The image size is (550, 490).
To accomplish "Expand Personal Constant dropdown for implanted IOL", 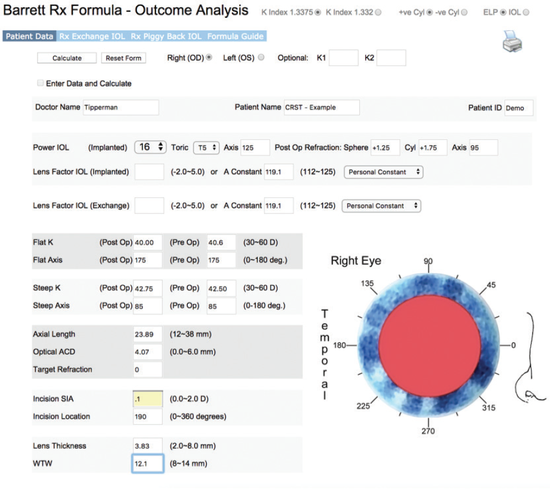I will (x=383, y=172).
